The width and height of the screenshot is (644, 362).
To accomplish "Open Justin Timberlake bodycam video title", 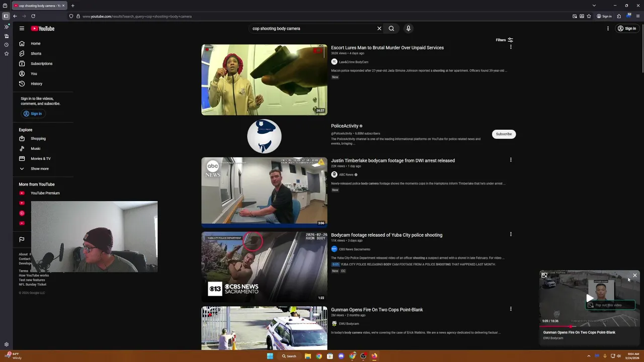I will tap(393, 161).
